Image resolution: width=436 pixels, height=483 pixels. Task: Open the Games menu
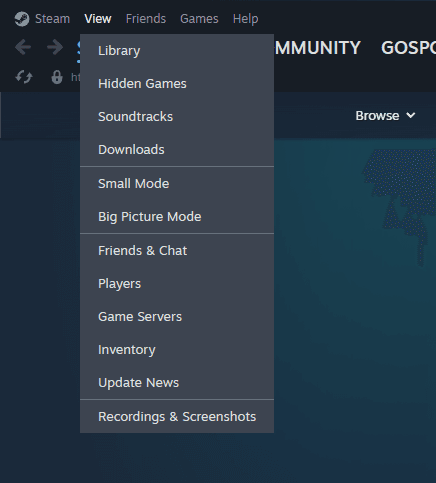click(199, 19)
